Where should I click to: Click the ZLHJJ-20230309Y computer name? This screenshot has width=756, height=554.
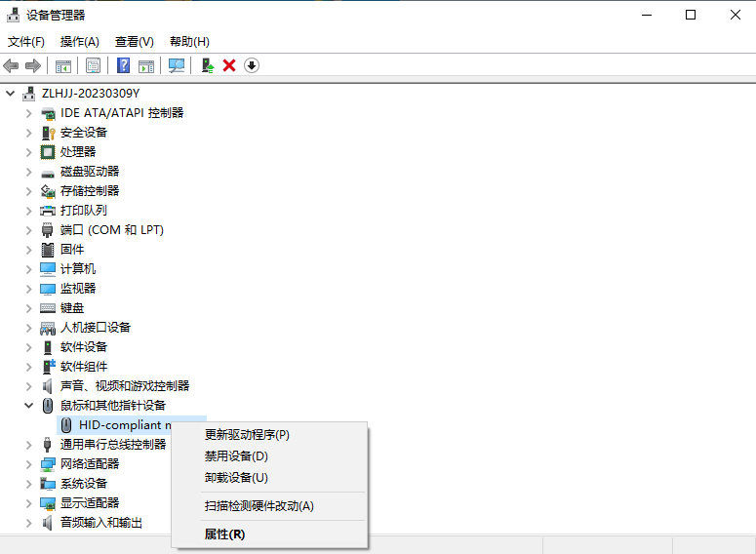click(91, 94)
